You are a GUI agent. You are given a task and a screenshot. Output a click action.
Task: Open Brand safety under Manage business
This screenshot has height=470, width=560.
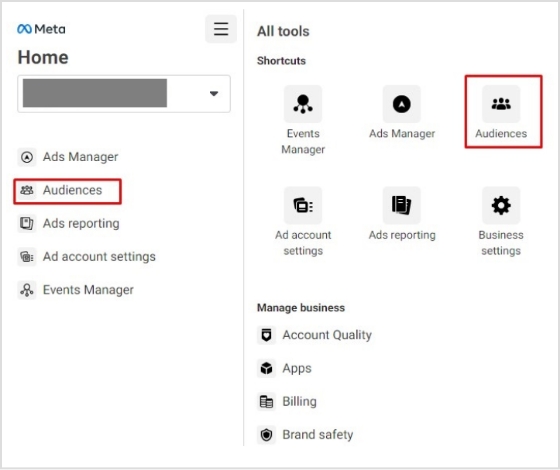coord(318,435)
